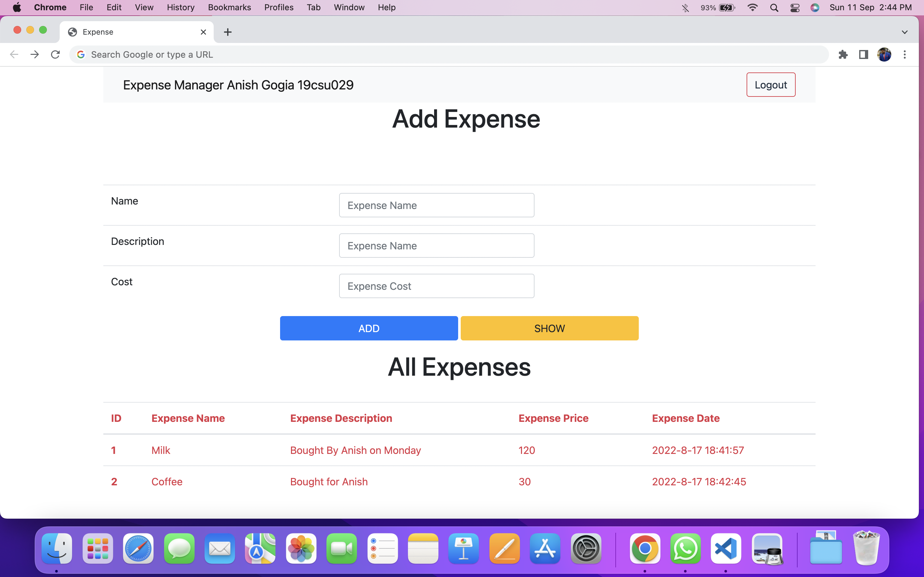The image size is (924, 577).
Task: Click the Logout button
Action: pos(771,85)
